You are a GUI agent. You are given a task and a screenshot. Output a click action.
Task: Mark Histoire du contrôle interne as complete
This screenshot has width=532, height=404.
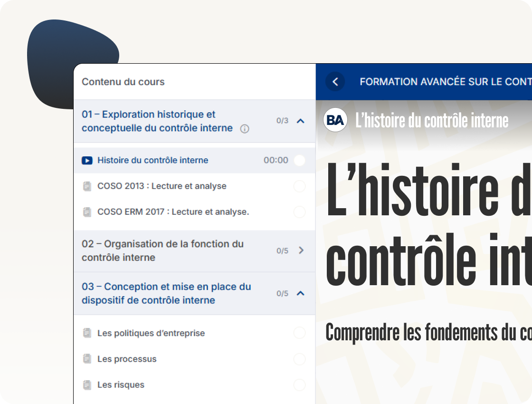click(299, 161)
